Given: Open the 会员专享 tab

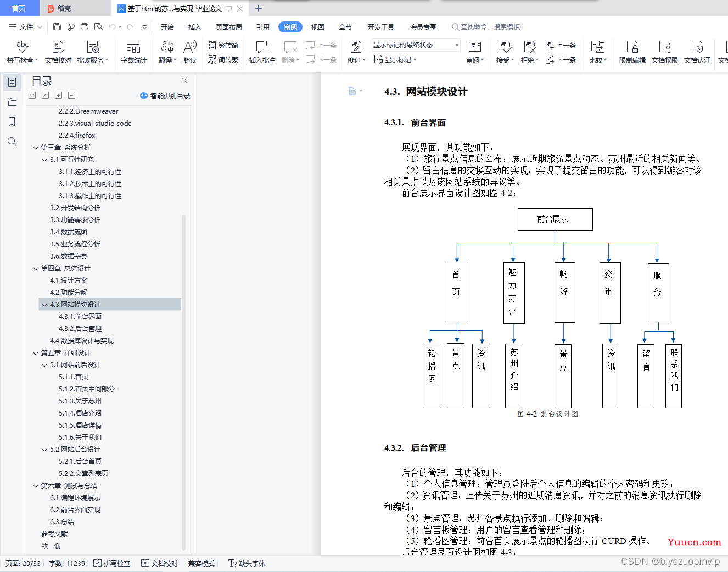Looking at the screenshot, I should coord(423,27).
